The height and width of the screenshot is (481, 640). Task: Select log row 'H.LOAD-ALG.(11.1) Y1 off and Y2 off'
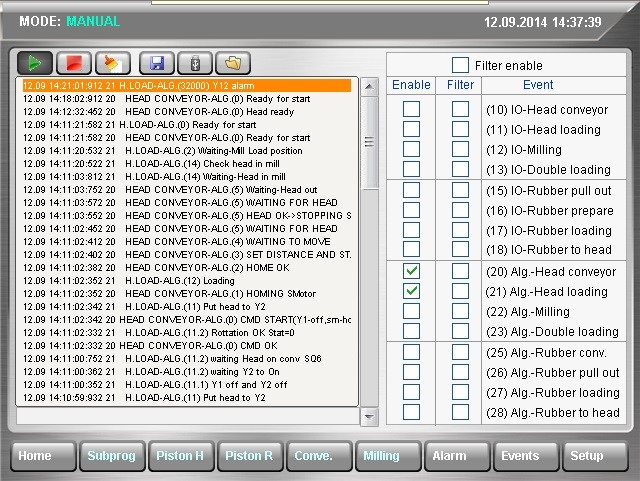point(187,385)
